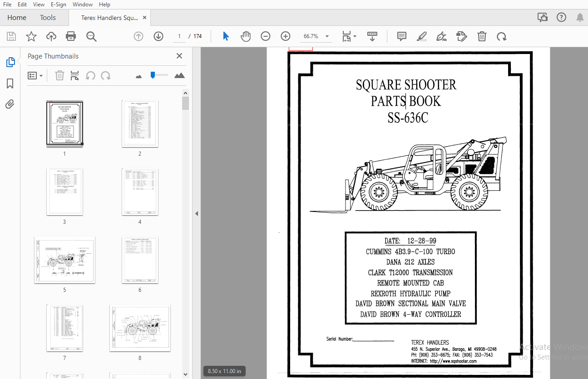The width and height of the screenshot is (588, 379).
Task: Select page 3 thumbnail
Action: pos(64,192)
